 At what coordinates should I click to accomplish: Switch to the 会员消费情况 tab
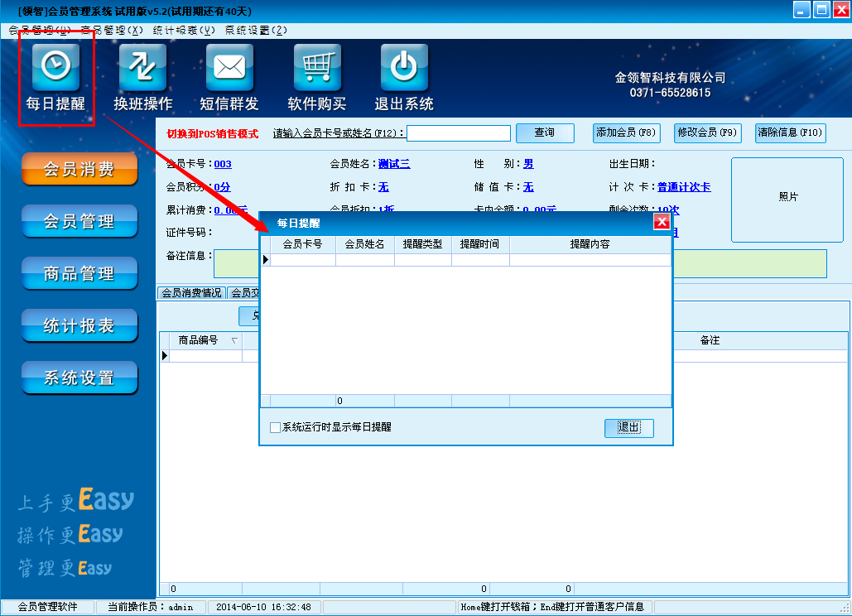point(191,292)
